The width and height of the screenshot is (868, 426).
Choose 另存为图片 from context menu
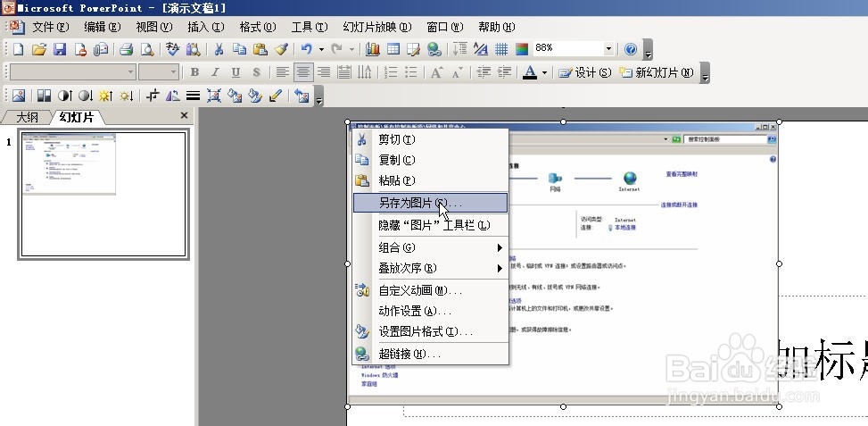(430, 203)
